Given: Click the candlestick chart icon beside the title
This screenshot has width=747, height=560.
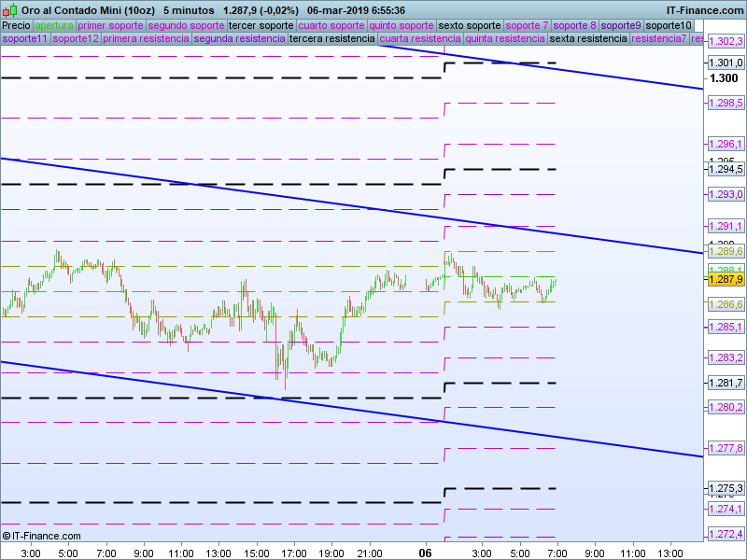Looking at the screenshot, I should (10, 8).
